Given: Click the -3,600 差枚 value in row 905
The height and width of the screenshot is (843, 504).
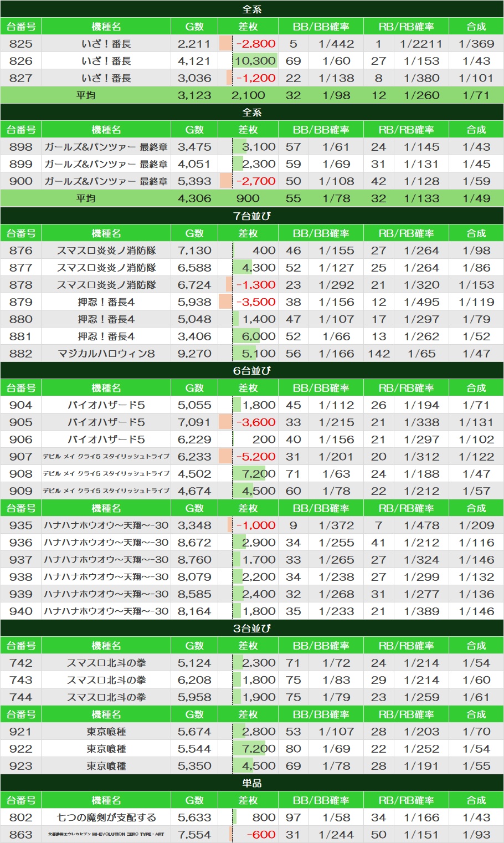Looking at the screenshot, I should click(255, 422).
